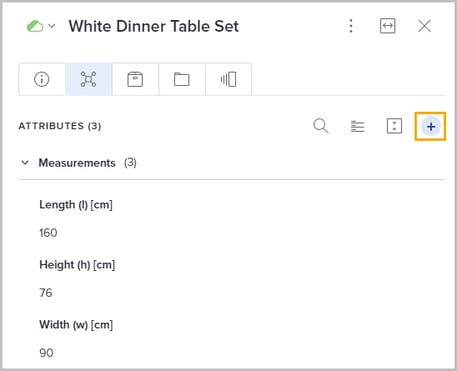Viewport: 457px width, 371px height.
Task: Select the attributes network tab icon
Action: click(88, 79)
